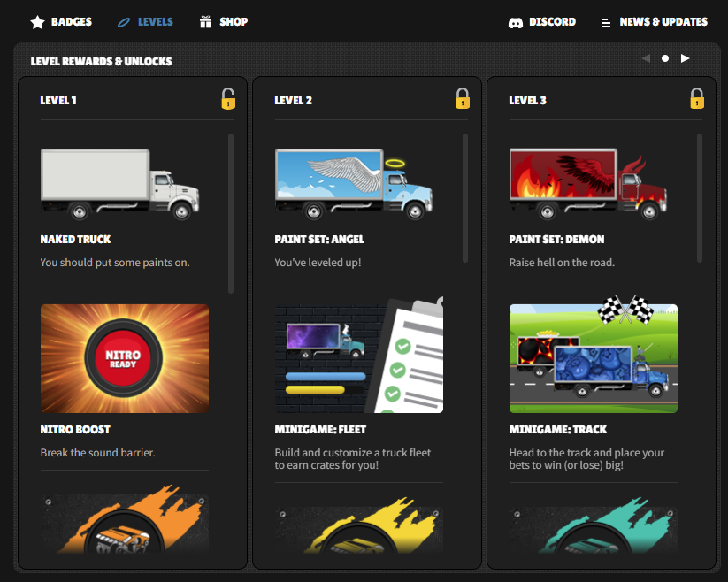Click the Level 1 unlocked padlock icon
Image resolution: width=728 pixels, height=582 pixels.
click(x=228, y=98)
